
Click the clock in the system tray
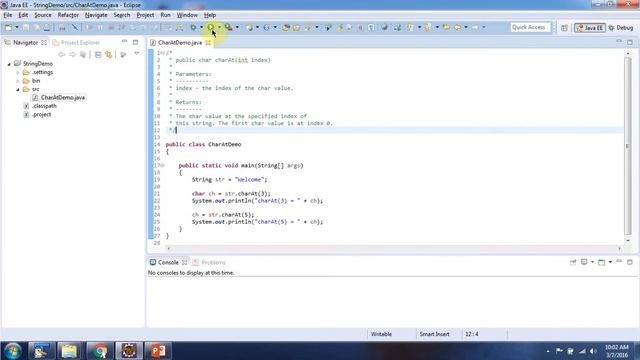click(617, 351)
